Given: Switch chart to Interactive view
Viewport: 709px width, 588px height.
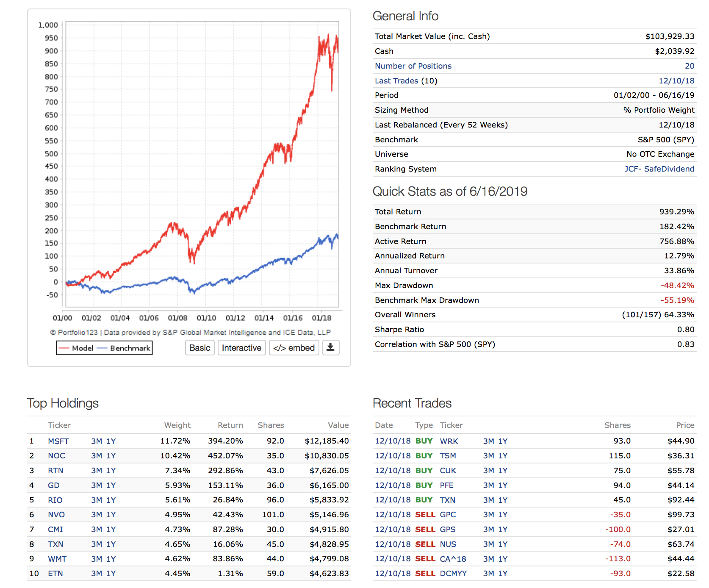Looking at the screenshot, I should tap(241, 348).
